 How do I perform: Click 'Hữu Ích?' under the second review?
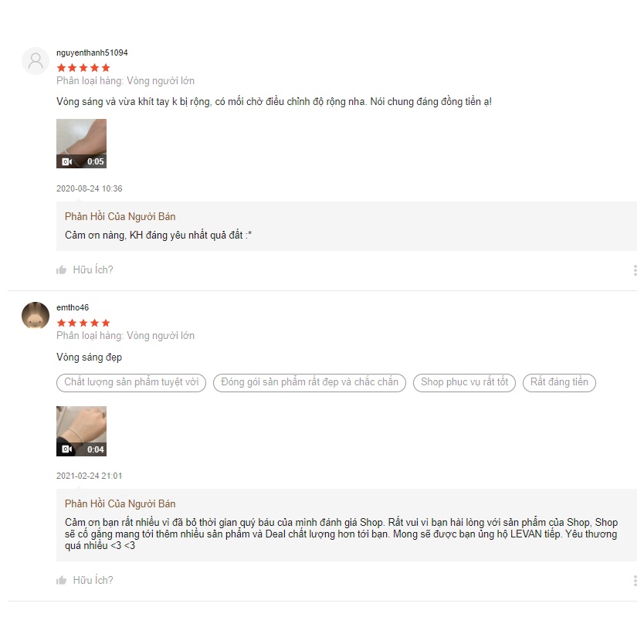click(93, 581)
